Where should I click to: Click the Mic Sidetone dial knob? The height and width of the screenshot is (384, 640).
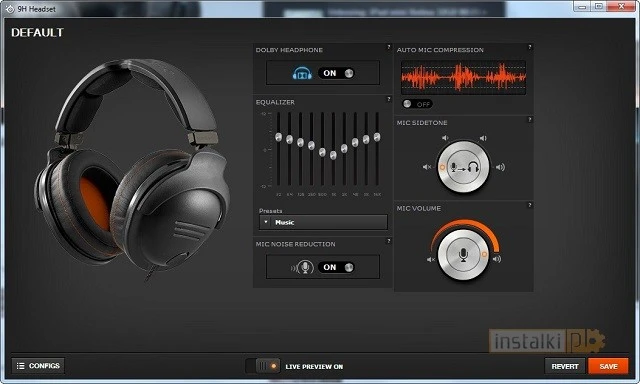(x=463, y=167)
